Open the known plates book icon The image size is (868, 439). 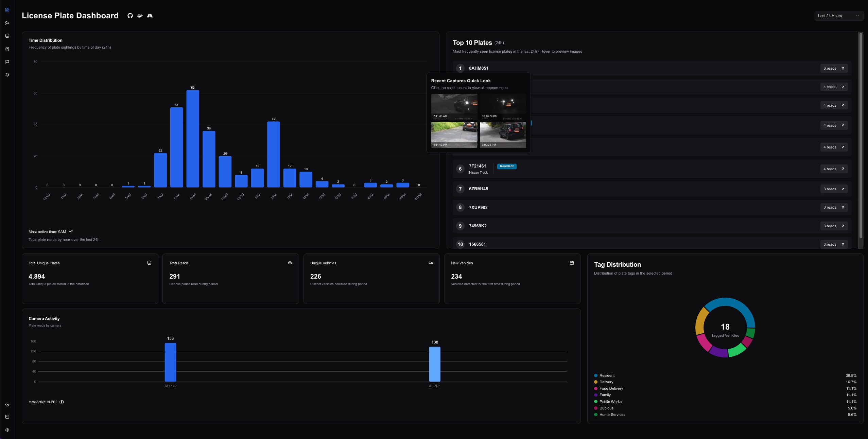[x=7, y=49]
